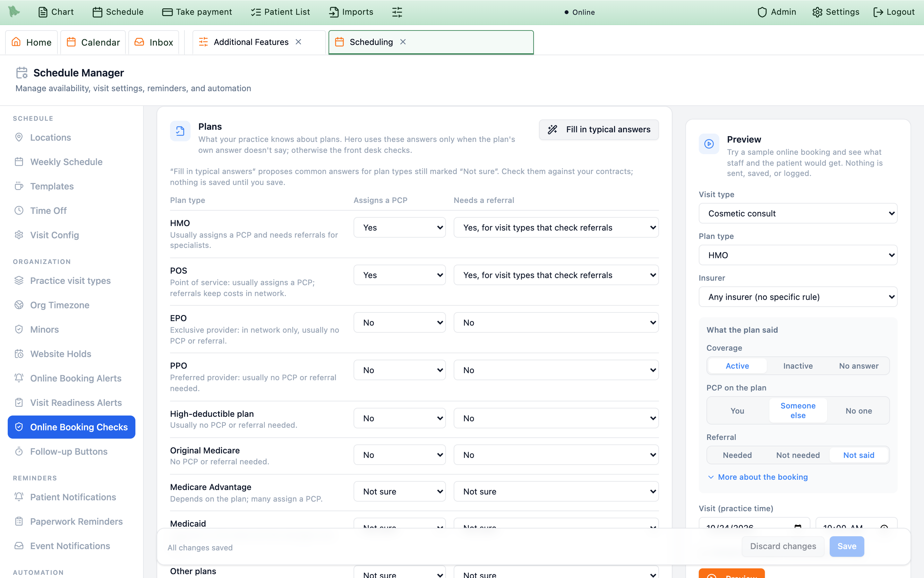Image resolution: width=924 pixels, height=578 pixels.
Task: Click the Follow-up Buttons timer icon
Action: (19, 451)
